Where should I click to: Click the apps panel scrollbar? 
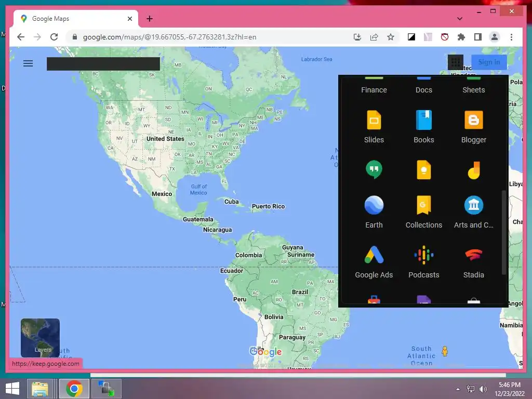click(503, 232)
